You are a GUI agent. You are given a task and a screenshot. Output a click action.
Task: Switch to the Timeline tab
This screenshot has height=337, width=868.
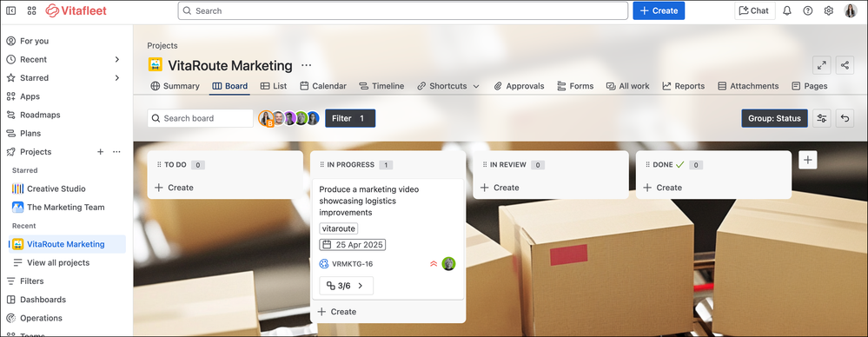click(x=381, y=86)
